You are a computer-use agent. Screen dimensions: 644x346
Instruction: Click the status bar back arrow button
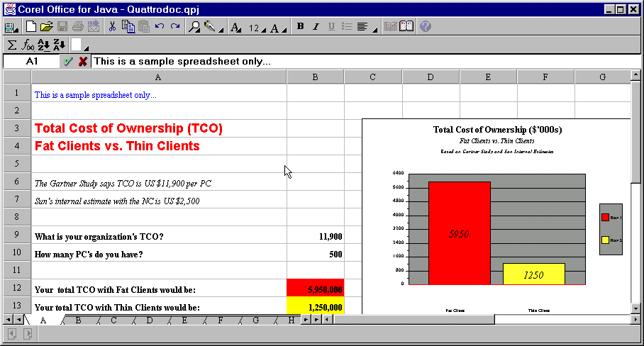point(12,334)
